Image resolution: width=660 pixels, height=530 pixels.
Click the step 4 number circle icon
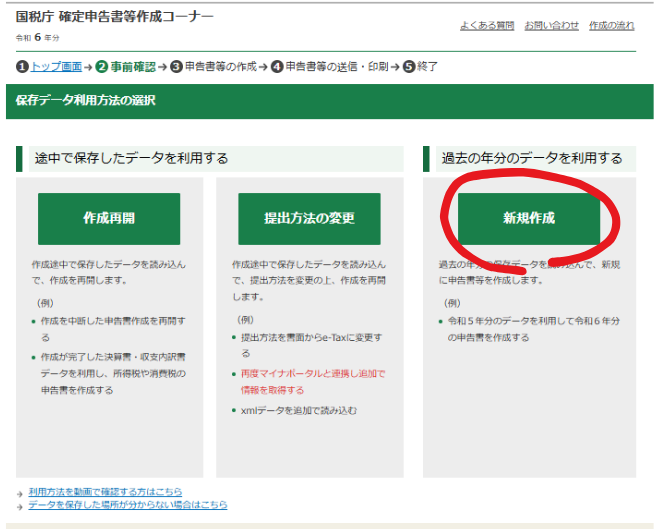click(277, 67)
